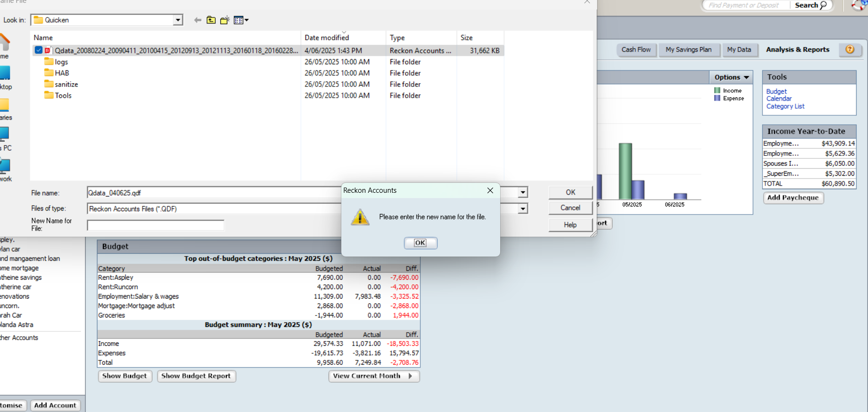This screenshot has width=868, height=412.
Task: Expand the File name dropdown arrow
Action: (522, 192)
